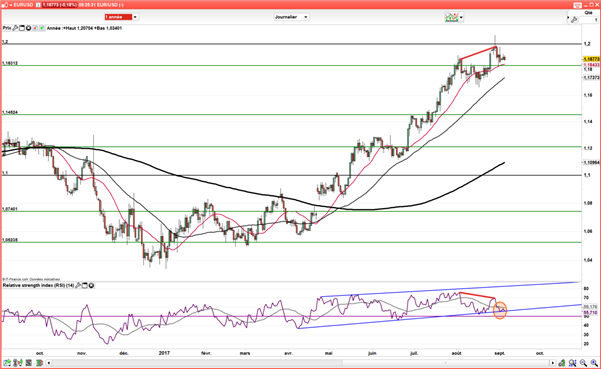Viewport: 601px width, 369px height.
Task: Click the chart style indicator icon
Action: [x=452, y=17]
